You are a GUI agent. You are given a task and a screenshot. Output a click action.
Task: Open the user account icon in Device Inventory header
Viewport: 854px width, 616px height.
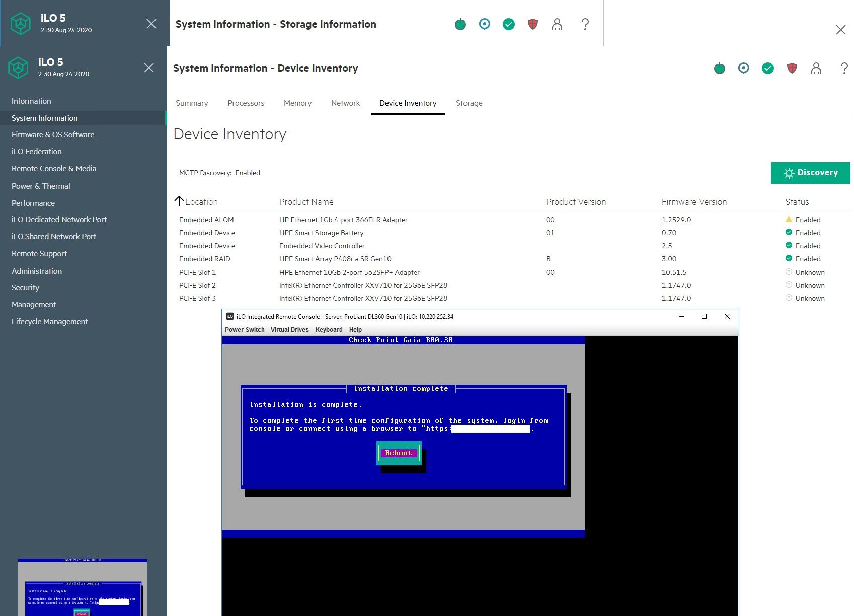coord(816,68)
